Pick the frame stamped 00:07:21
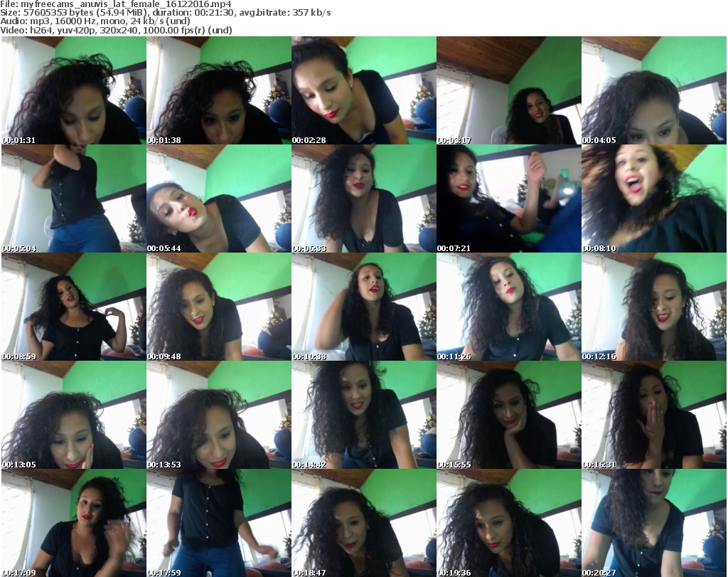Viewport: 728px width, 577px height. click(x=509, y=198)
